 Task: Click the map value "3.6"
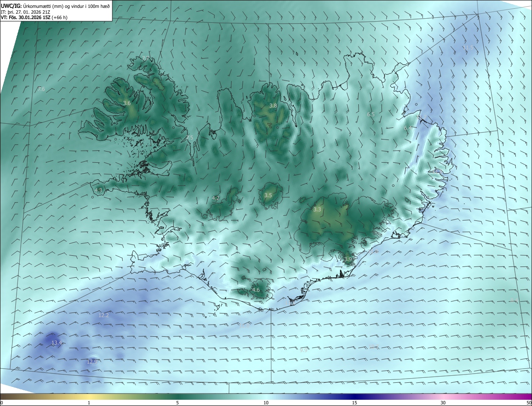pyautogui.click(x=127, y=103)
